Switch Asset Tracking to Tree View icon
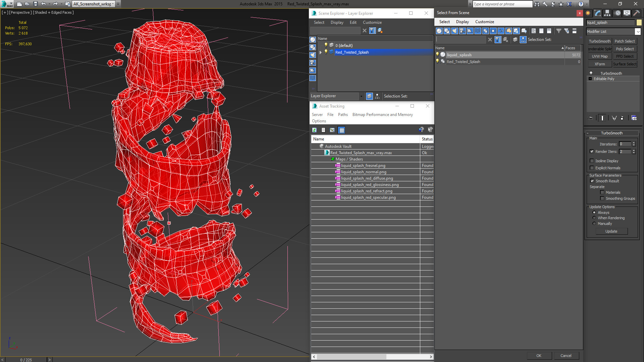Image resolution: width=644 pixels, height=362 pixels. [332, 130]
